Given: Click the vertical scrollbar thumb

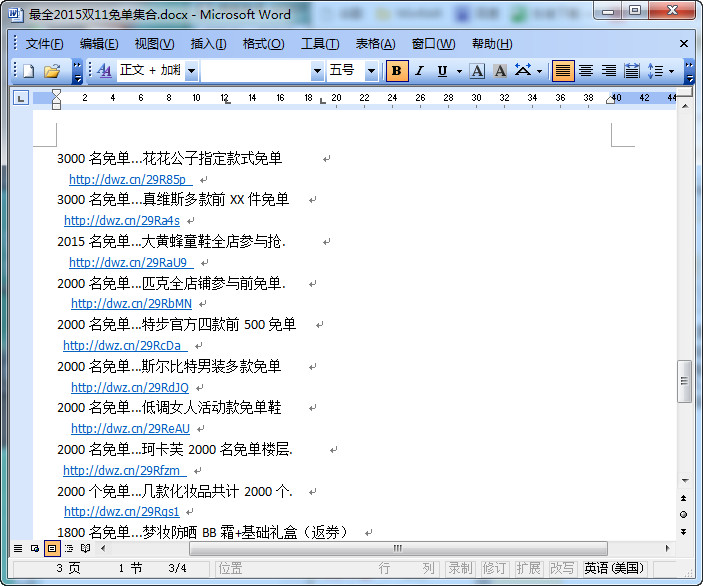Looking at the screenshot, I should (684, 382).
